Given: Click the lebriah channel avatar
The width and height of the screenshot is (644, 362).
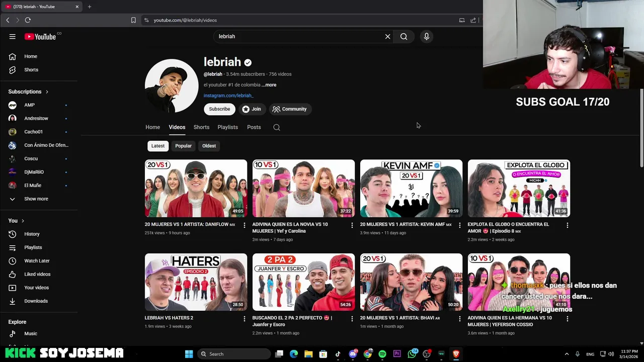Looking at the screenshot, I should click(172, 86).
